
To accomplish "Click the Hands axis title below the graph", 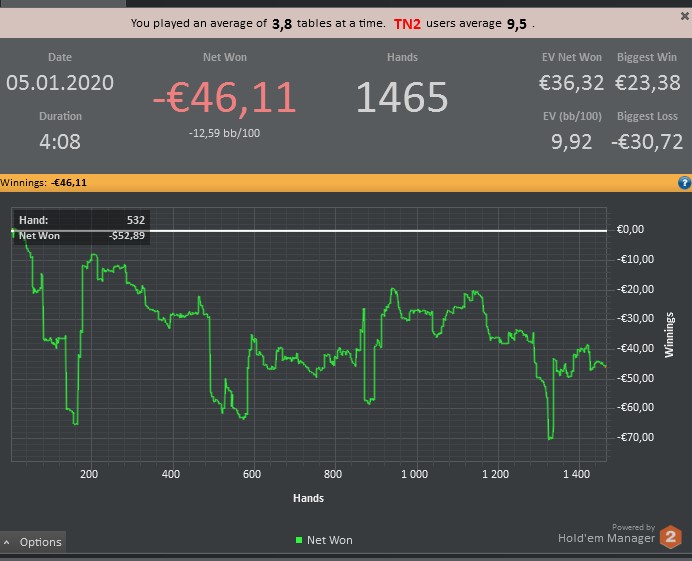I will (308, 498).
